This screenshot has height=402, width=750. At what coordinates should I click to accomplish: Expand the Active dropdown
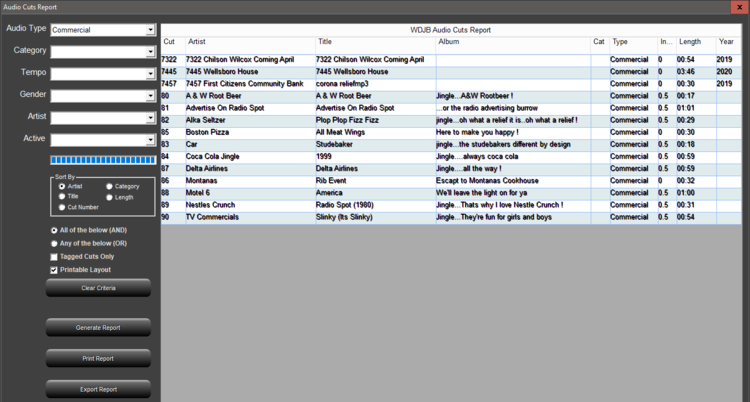click(150, 140)
